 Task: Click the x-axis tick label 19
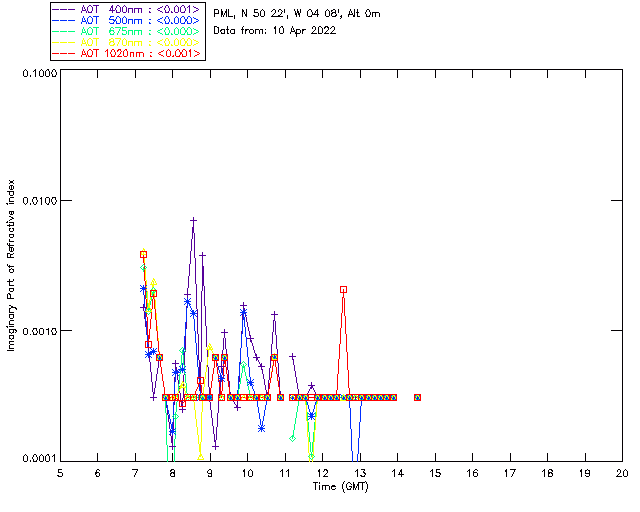click(585, 473)
